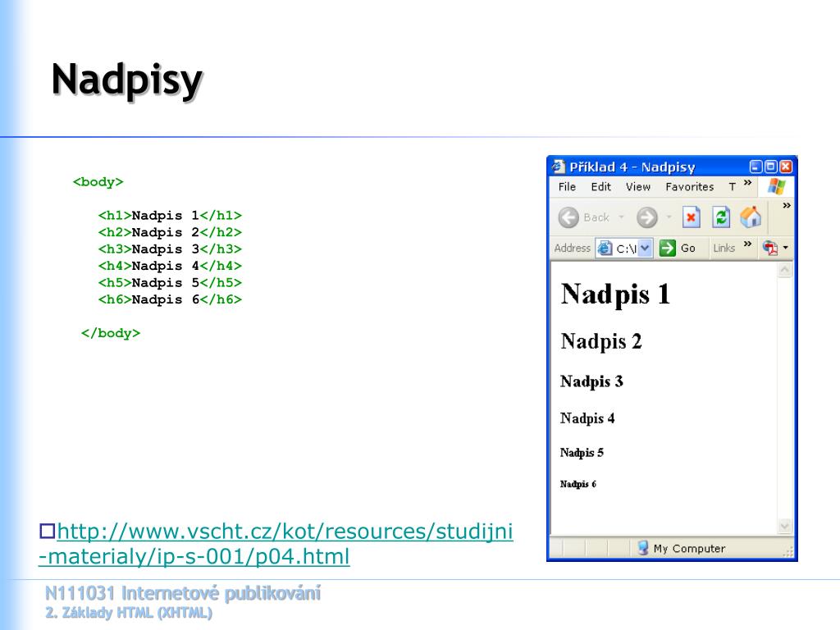The width and height of the screenshot is (840, 630).
Task: Click the My Computer status bar icon
Action: [643, 547]
